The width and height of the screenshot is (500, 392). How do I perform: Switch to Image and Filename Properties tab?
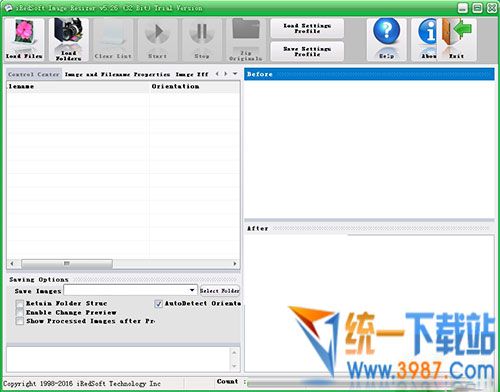pos(117,74)
